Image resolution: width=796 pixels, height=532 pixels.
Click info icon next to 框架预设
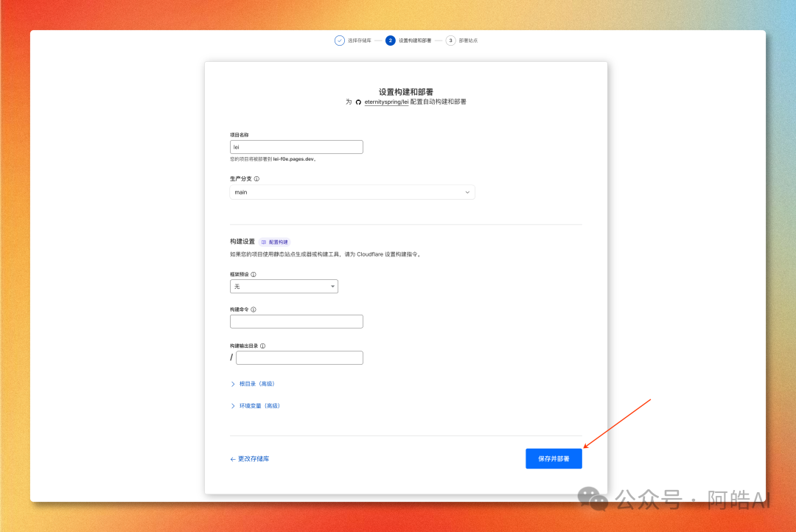(x=254, y=274)
